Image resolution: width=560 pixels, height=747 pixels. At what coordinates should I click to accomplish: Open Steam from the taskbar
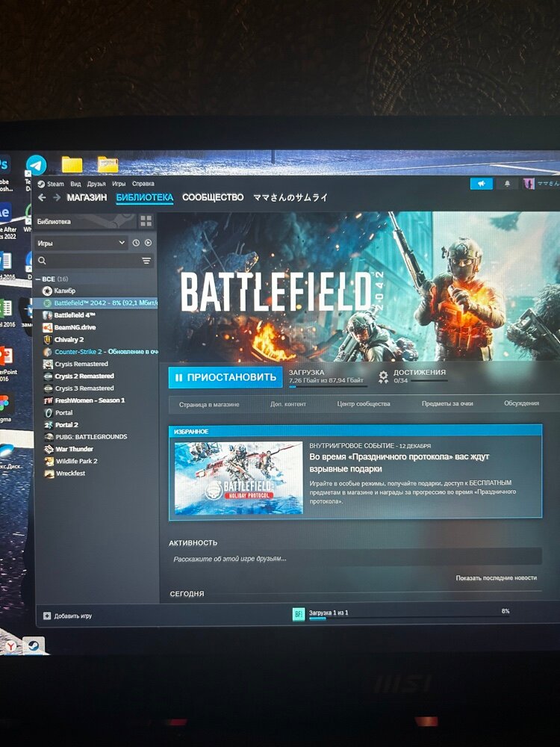(x=34, y=645)
